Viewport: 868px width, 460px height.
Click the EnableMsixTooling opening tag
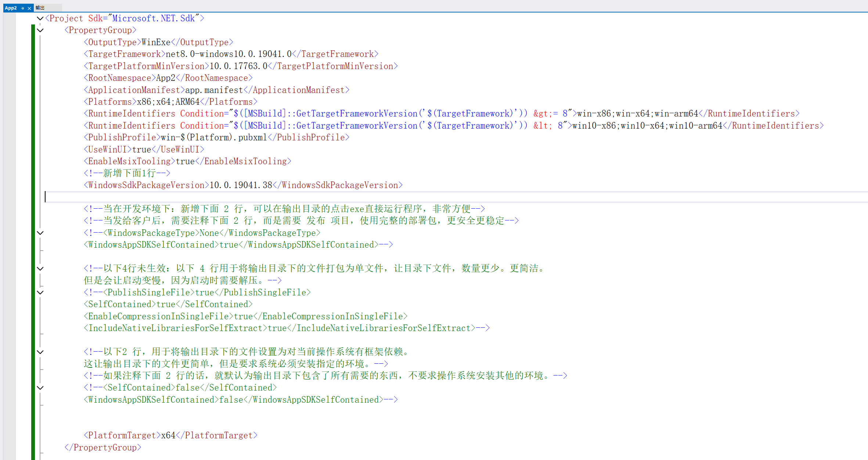pyautogui.click(x=130, y=161)
